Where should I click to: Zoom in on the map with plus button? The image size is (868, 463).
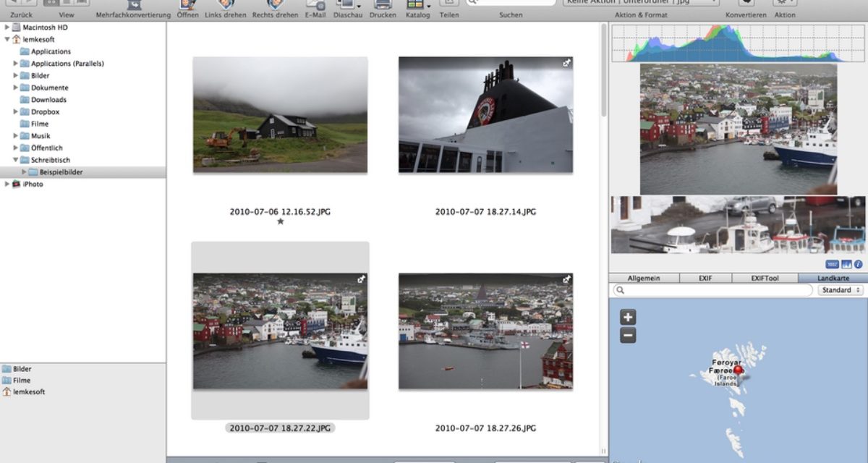629,317
